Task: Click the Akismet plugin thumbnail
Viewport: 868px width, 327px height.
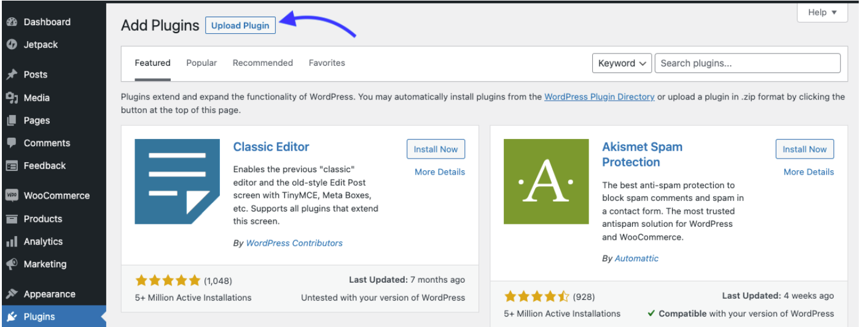Action: pyautogui.click(x=546, y=181)
